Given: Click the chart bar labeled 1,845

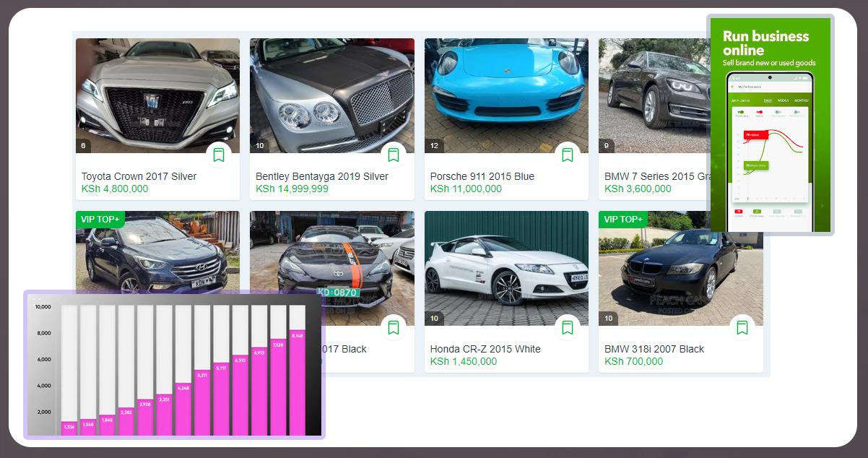Looking at the screenshot, I should click(x=107, y=425).
